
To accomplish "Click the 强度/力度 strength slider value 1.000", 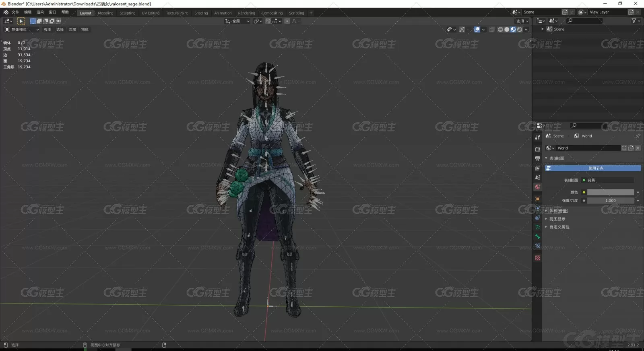I will tap(610, 200).
